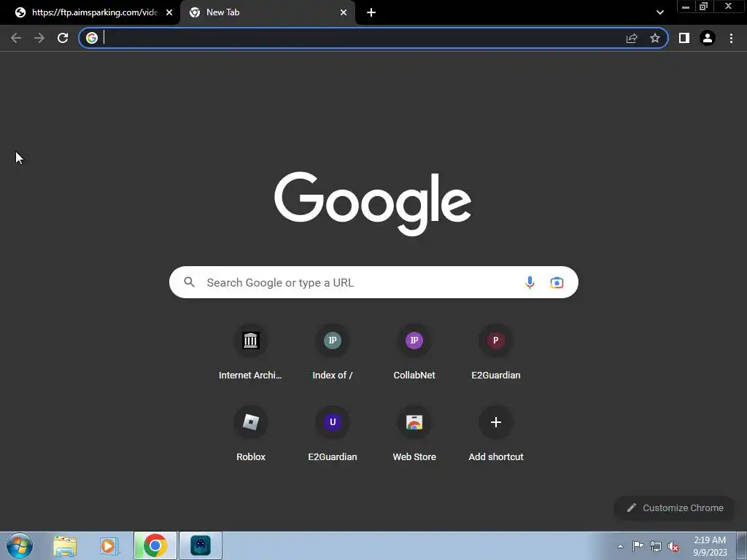This screenshot has width=747, height=560.
Task: Click the Google logo
Action: (x=373, y=203)
